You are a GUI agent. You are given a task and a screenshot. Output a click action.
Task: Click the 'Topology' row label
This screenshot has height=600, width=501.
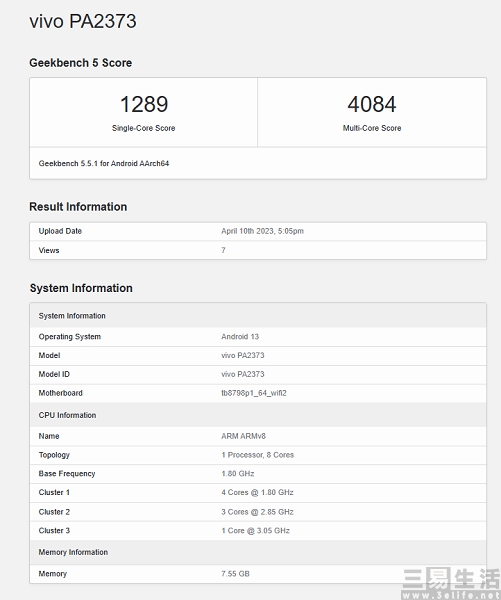[x=54, y=455]
